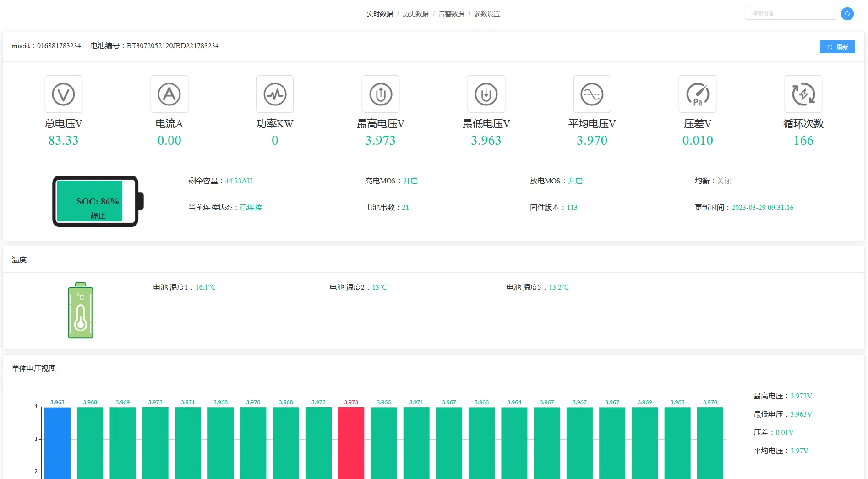
Task: Click the battery SOC 86% graphic
Action: (x=97, y=201)
